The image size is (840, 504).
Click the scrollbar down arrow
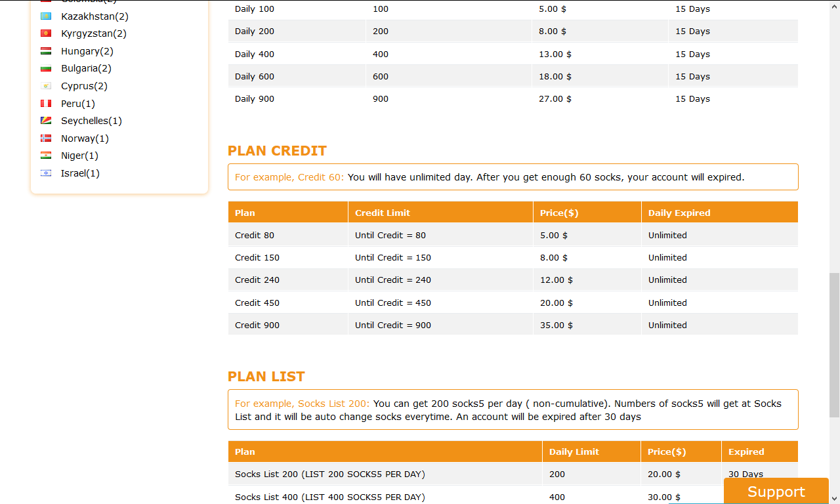click(834, 498)
